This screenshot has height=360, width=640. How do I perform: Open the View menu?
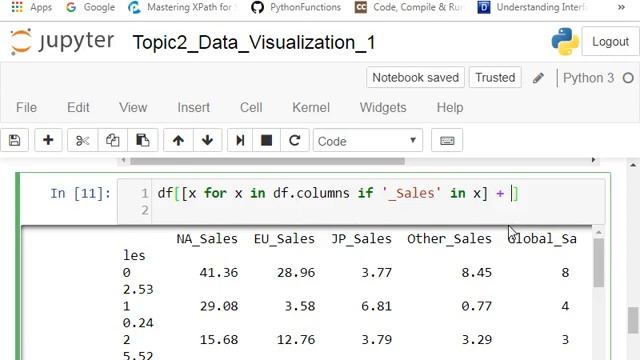pos(133,107)
